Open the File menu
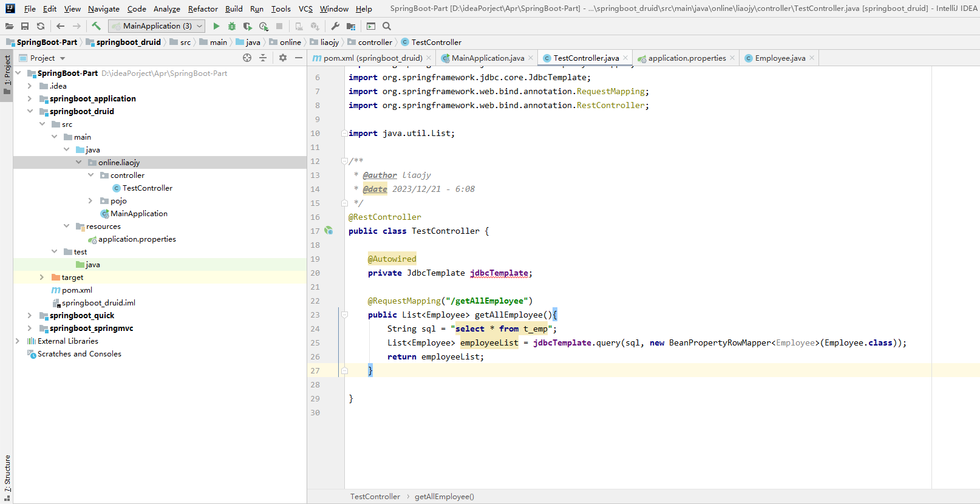 30,9
